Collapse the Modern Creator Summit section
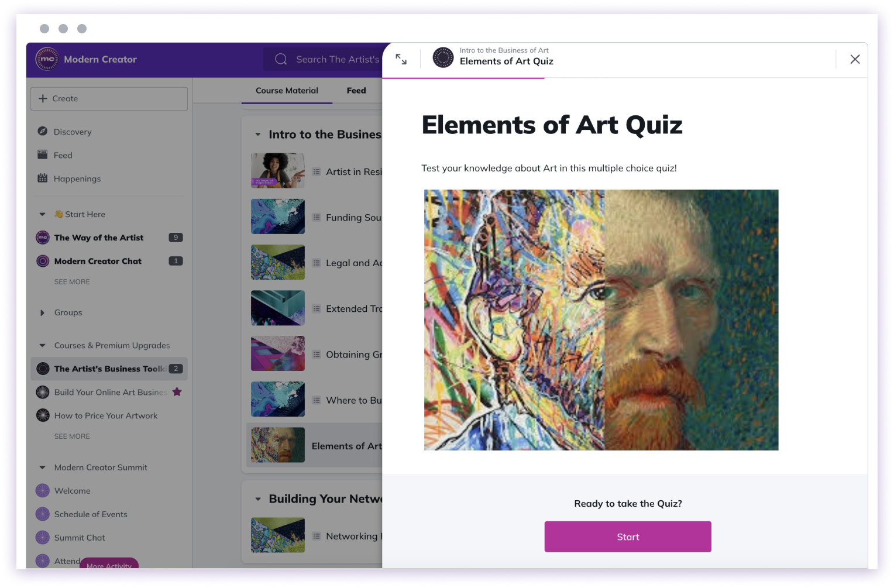The height and width of the screenshot is (588, 894). coord(42,467)
